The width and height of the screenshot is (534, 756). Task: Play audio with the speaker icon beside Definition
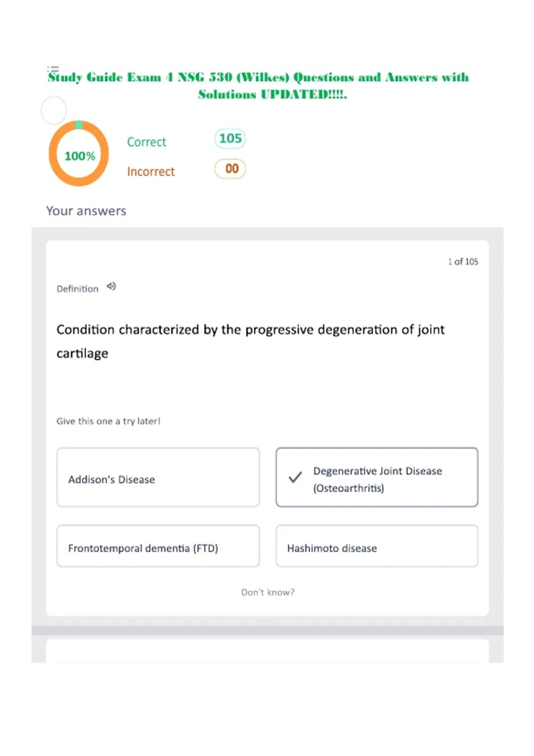click(x=111, y=286)
